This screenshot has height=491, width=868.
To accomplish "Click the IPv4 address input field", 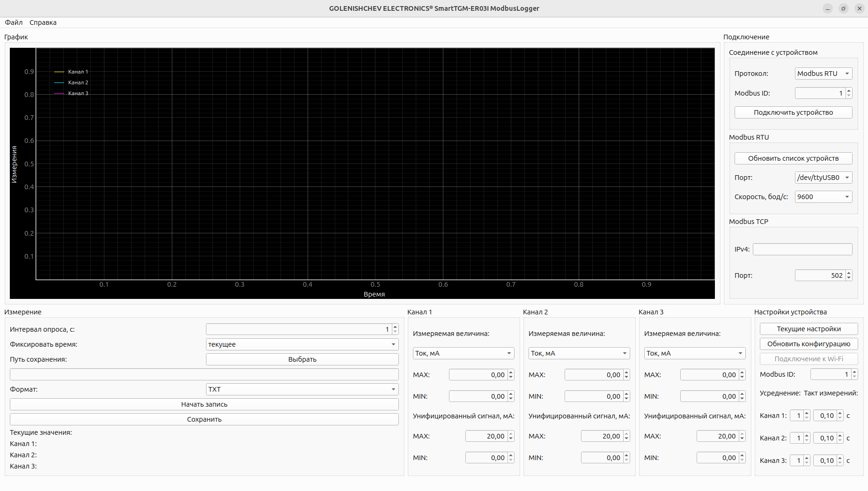I will pos(802,249).
